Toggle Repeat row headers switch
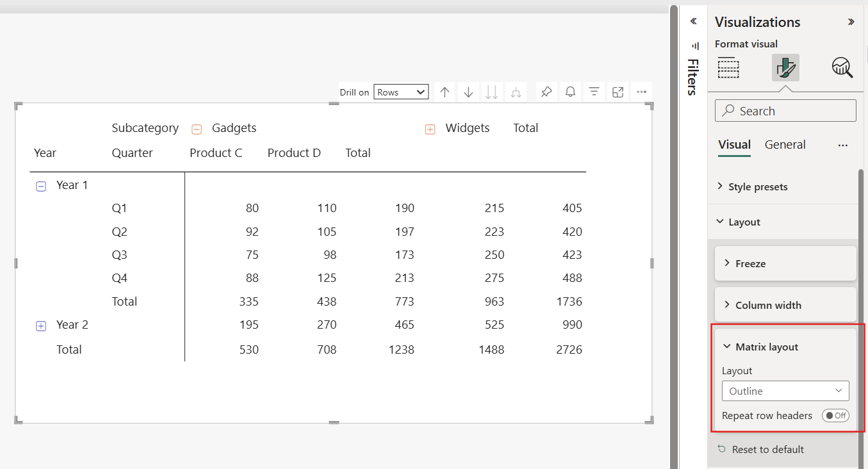This screenshot has height=469, width=868. point(835,416)
